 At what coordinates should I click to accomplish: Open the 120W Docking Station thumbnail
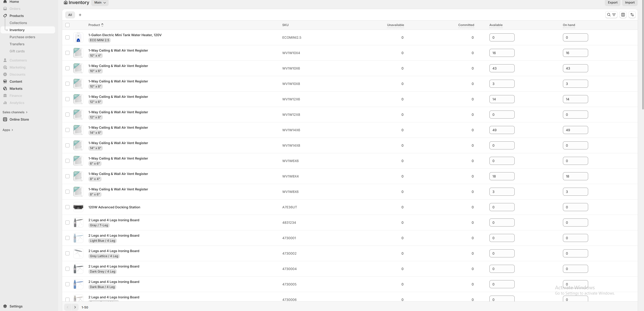point(78,207)
